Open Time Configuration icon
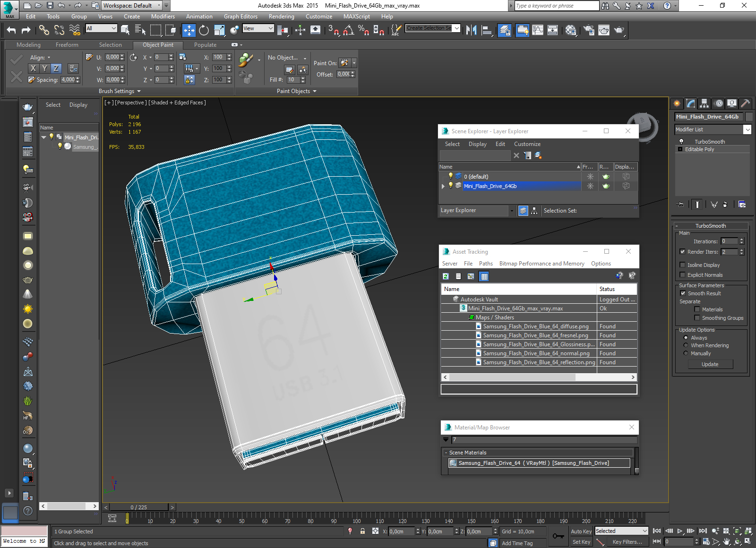The width and height of the screenshot is (756, 548). point(706,542)
